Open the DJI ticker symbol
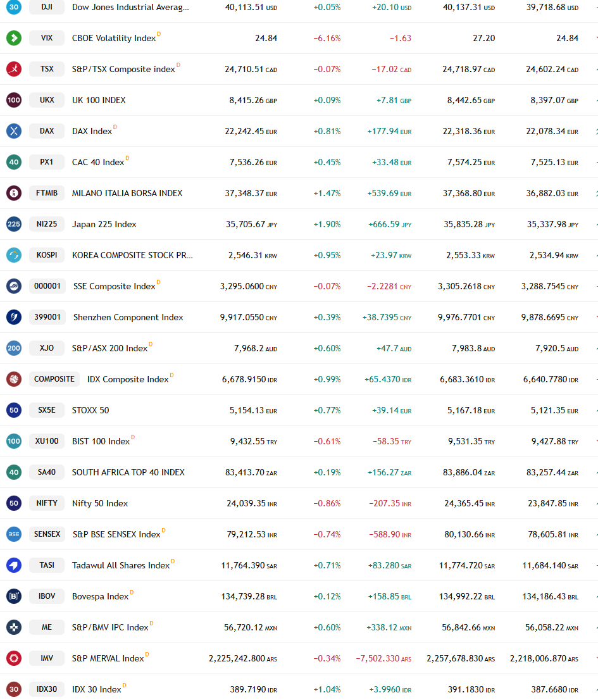Viewport: 598px width, 700px height. (x=46, y=7)
